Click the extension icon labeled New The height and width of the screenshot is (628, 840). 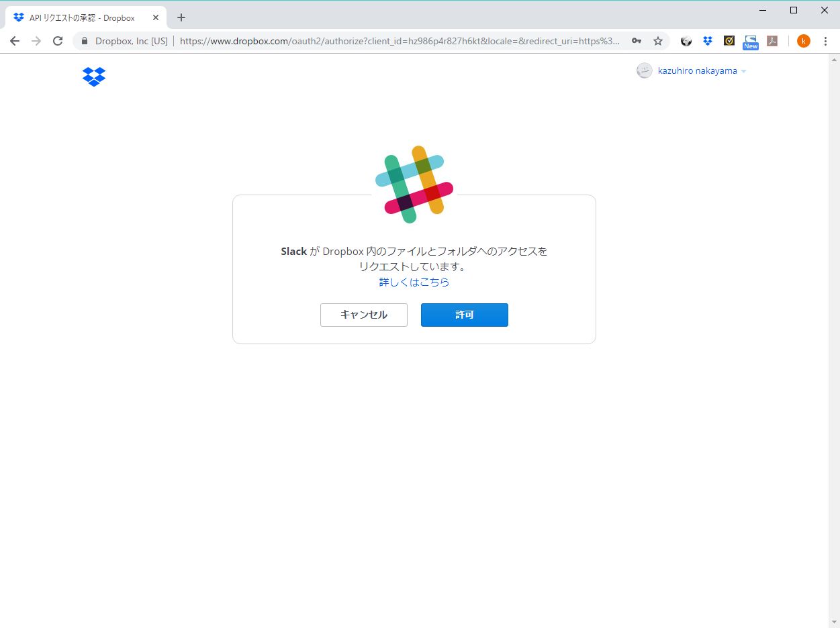coord(751,42)
